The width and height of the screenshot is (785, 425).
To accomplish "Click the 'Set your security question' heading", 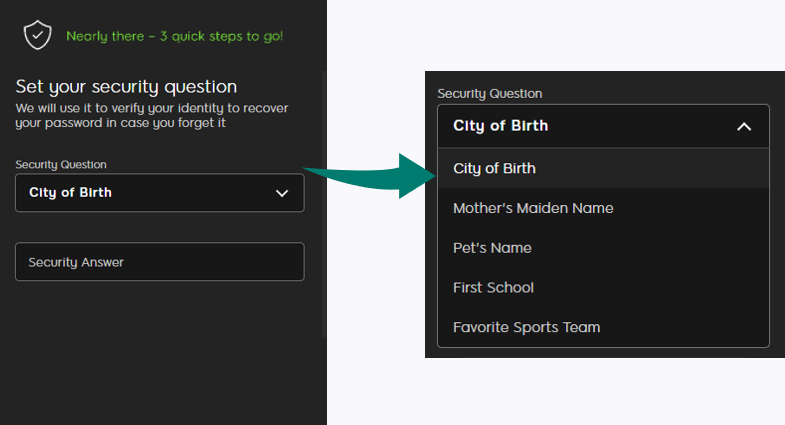I will coord(126,87).
